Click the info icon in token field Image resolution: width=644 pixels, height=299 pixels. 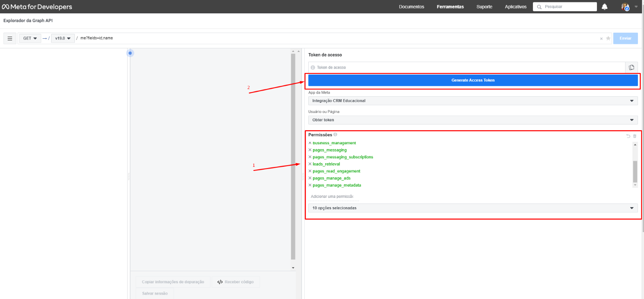pos(313,67)
